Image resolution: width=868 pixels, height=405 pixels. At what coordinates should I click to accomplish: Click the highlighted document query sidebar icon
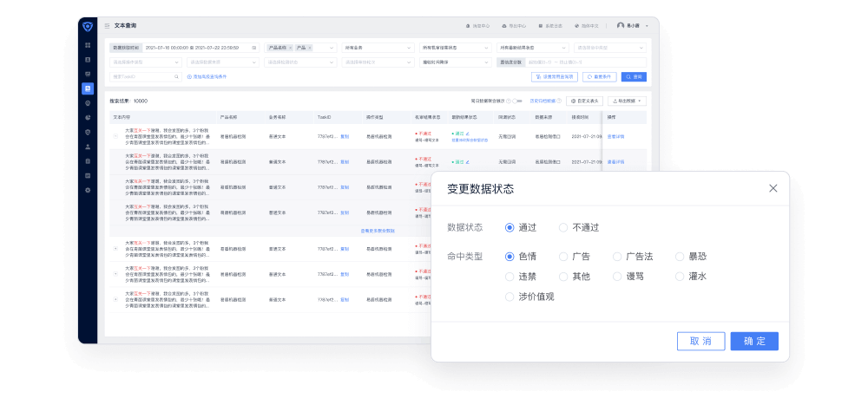[88, 88]
